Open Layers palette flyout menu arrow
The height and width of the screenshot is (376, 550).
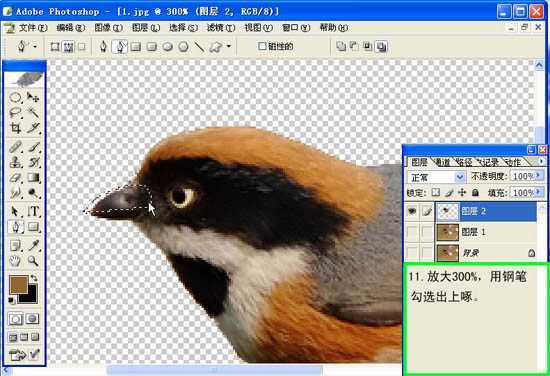tap(541, 161)
